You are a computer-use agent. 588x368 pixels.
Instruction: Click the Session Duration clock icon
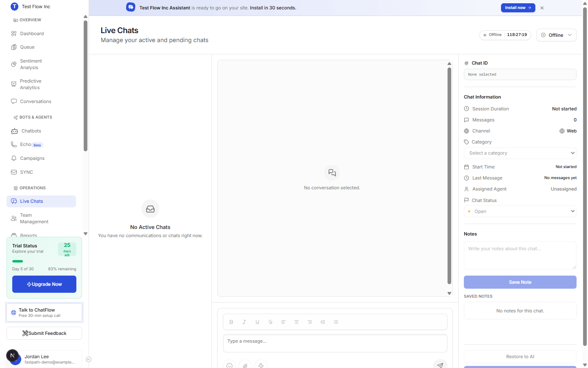[466, 109]
